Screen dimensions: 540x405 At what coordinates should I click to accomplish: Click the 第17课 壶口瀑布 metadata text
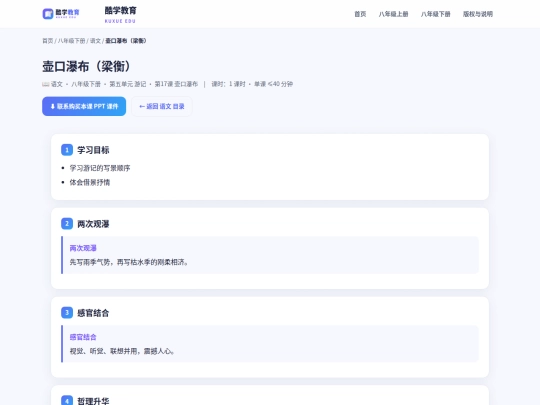(x=176, y=84)
